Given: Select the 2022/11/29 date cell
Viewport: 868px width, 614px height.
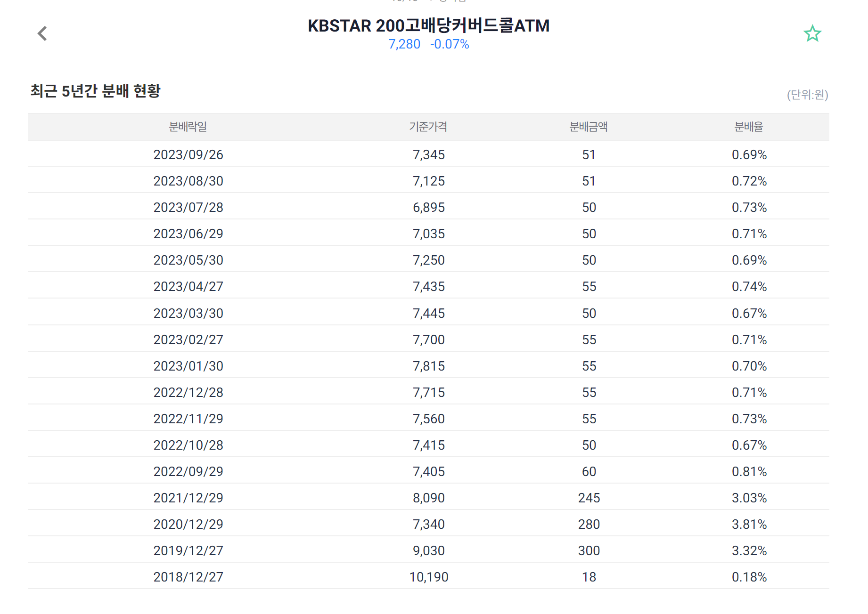Looking at the screenshot, I should 188,419.
